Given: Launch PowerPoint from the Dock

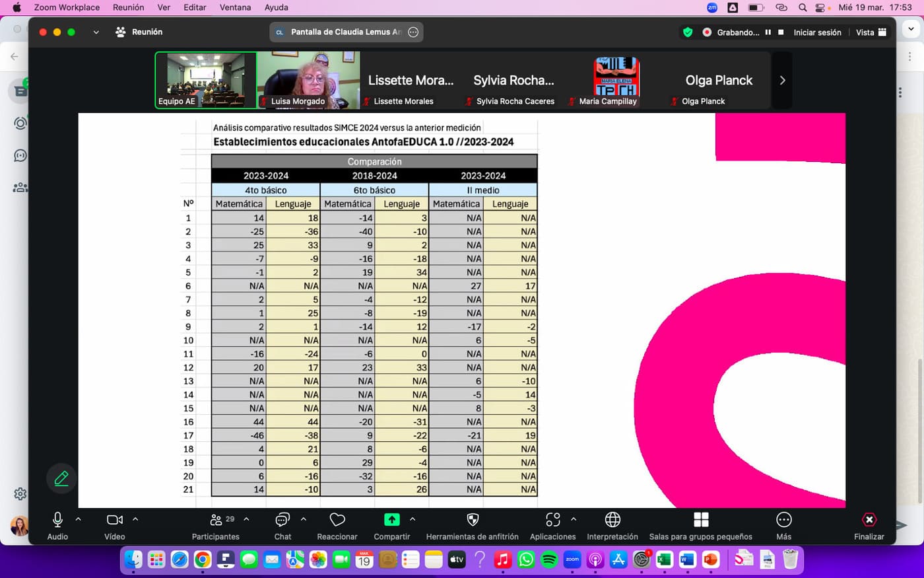Looking at the screenshot, I should [x=710, y=560].
